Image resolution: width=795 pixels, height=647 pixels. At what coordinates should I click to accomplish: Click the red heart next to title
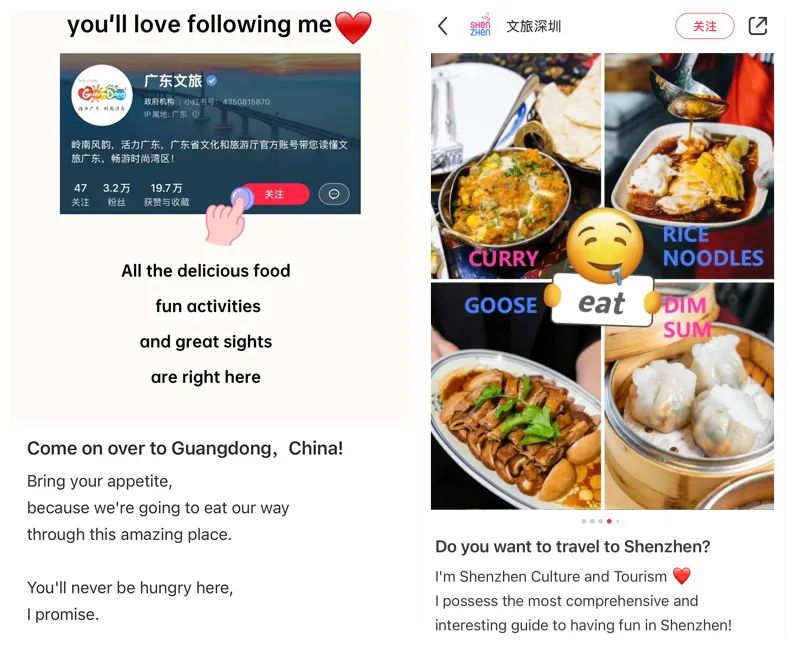(x=353, y=27)
